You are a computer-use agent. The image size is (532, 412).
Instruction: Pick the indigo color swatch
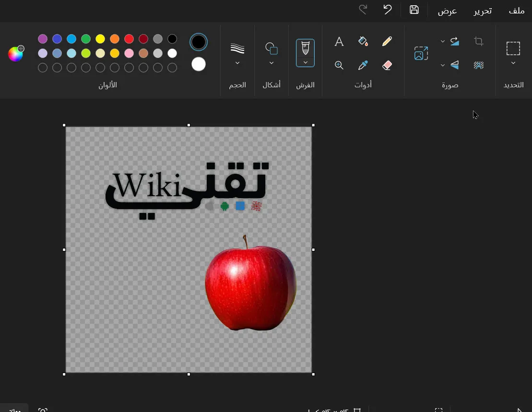click(57, 39)
